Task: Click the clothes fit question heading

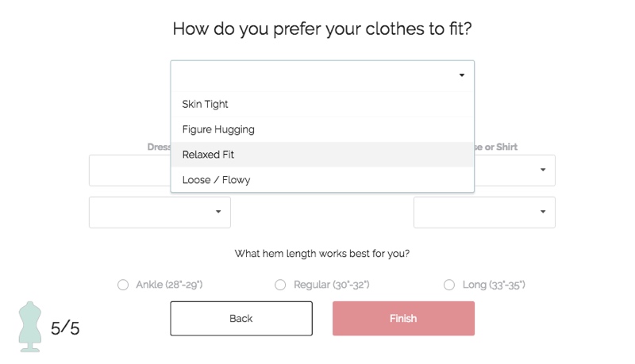Action: point(322,30)
